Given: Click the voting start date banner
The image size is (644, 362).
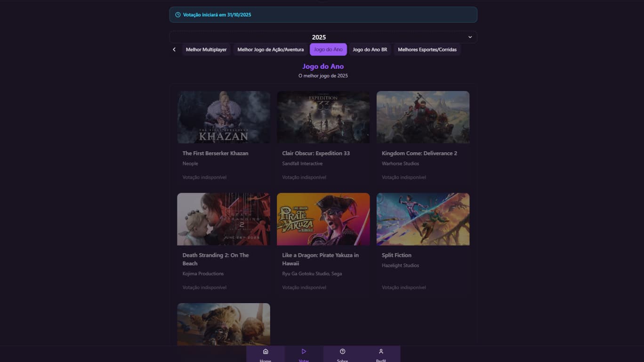Looking at the screenshot, I should [323, 15].
